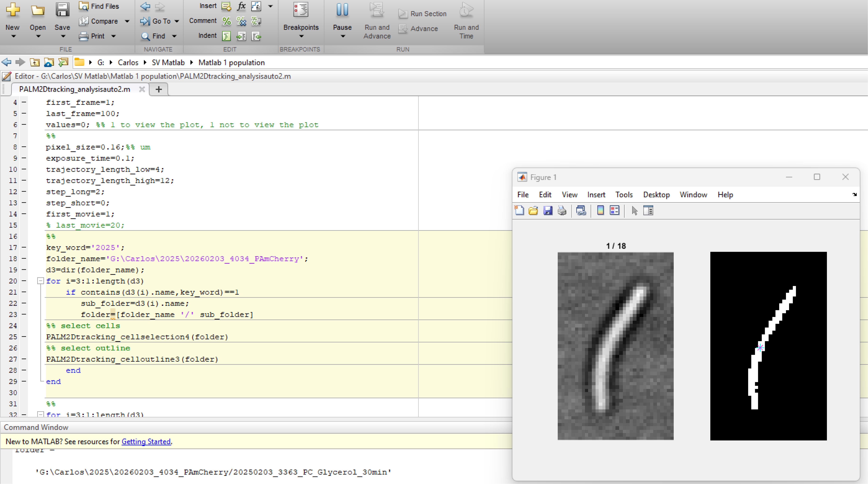Click Link Plot icon in Figure 1 toolbar
This screenshot has width=868, height=484.
pos(581,211)
